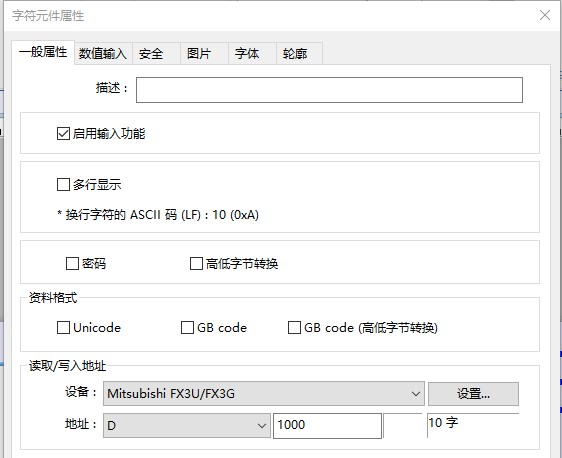Check the Unicode data format option
This screenshot has width=562, height=458.
tap(63, 328)
